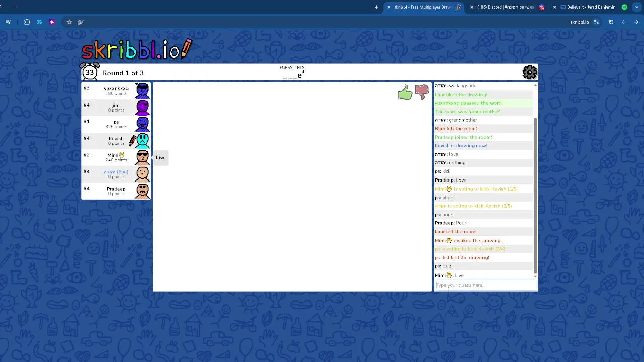Image resolution: width=644 pixels, height=362 pixels.
Task: Click 'Mimi is voting to kick Kevish (1/5)'
Action: [476, 189]
